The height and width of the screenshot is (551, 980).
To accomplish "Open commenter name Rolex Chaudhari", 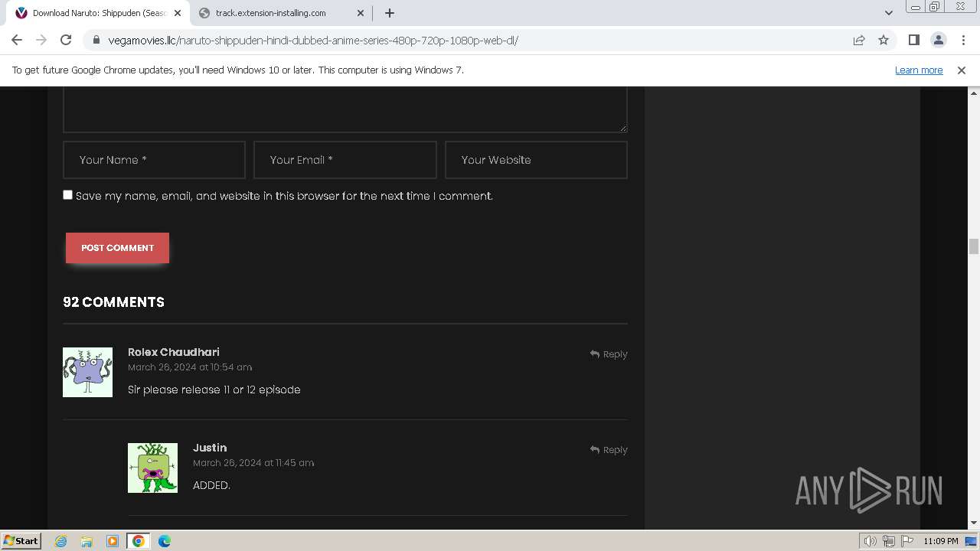I will [174, 352].
